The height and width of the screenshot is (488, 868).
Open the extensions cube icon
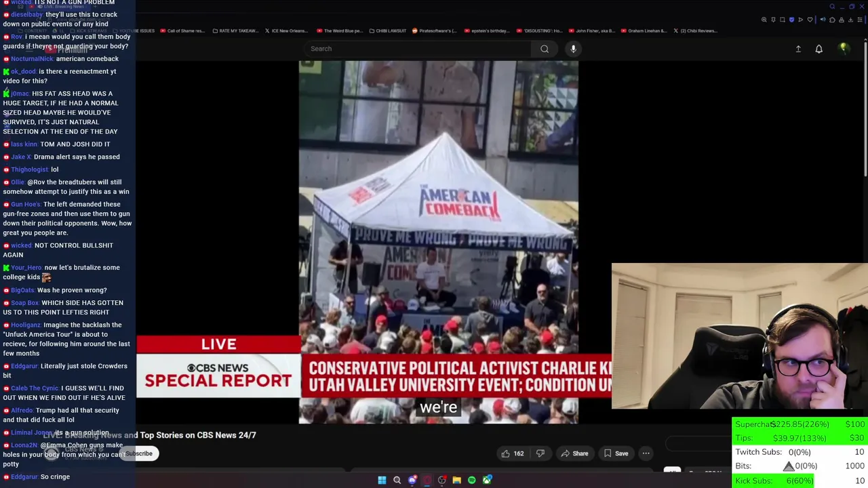[x=832, y=20]
